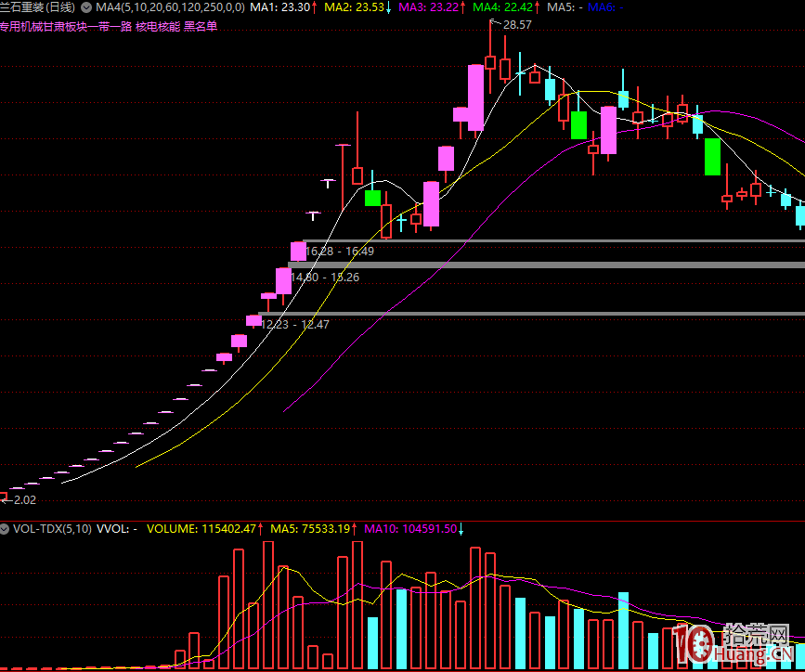Click the large green candlestick after the peak
805x672 pixels.
pyautogui.click(x=712, y=157)
